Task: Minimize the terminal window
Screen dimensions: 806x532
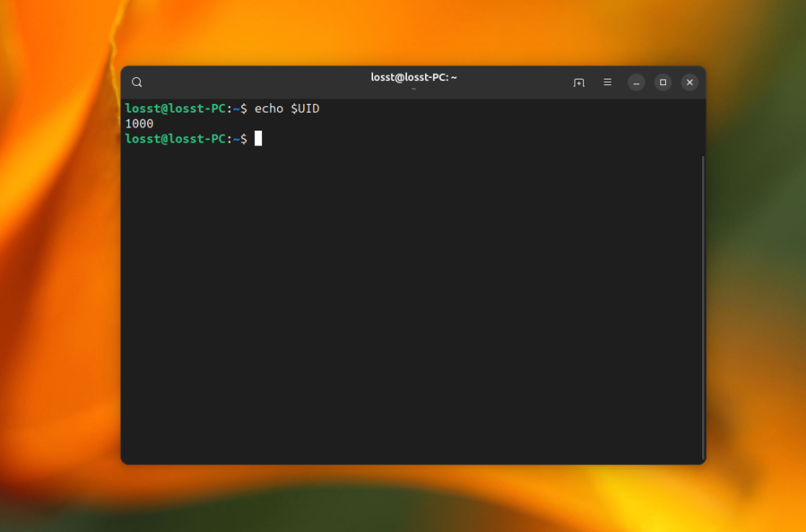Action: point(636,83)
